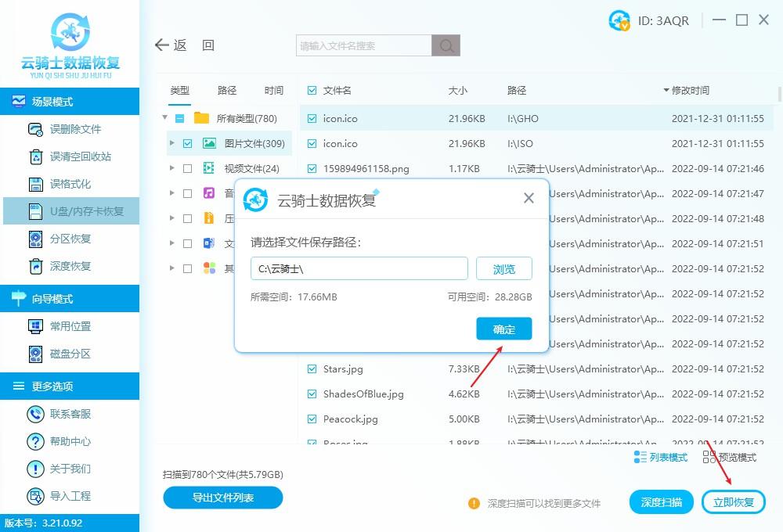Viewport: 783px width, 532px height.
Task: Switch to the 类型 tab
Action: (x=179, y=90)
